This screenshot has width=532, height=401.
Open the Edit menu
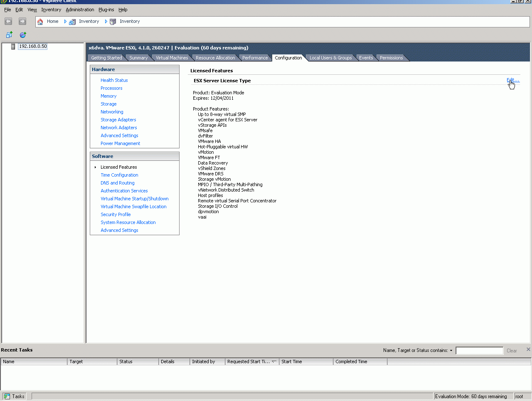click(x=19, y=10)
